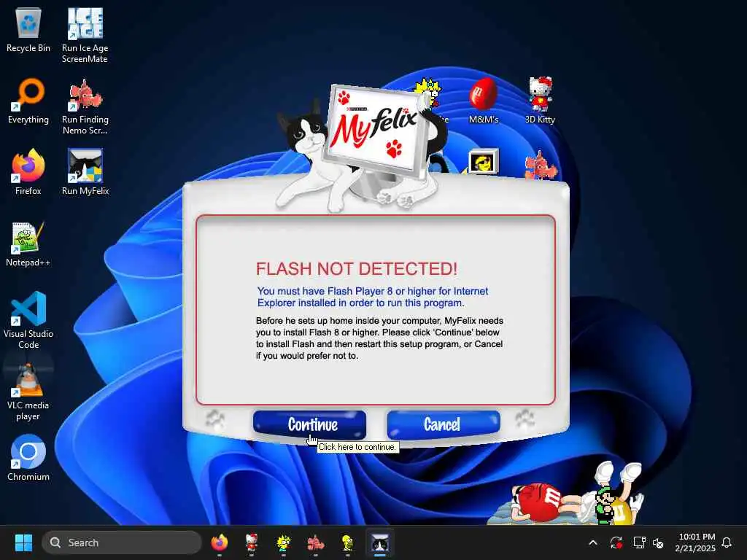Screen dimensions: 747x560
Task: Click the 'You must have Flash Player 8' text
Action: click(x=373, y=297)
